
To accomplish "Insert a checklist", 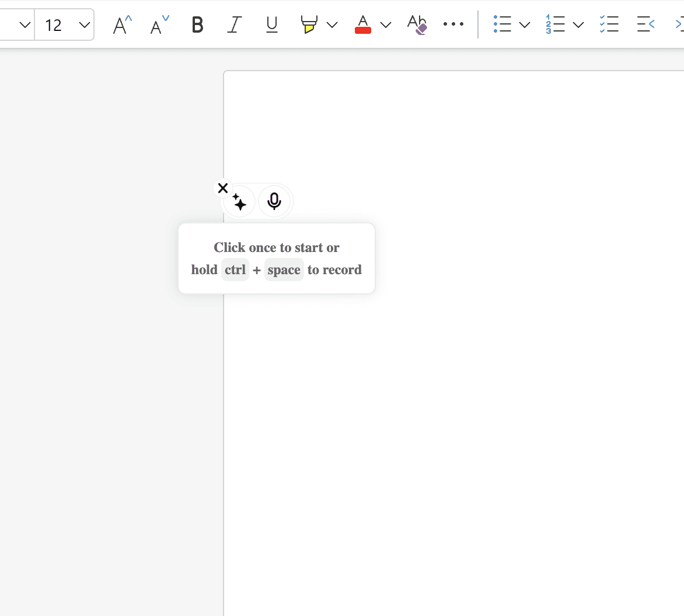I will pos(609,24).
